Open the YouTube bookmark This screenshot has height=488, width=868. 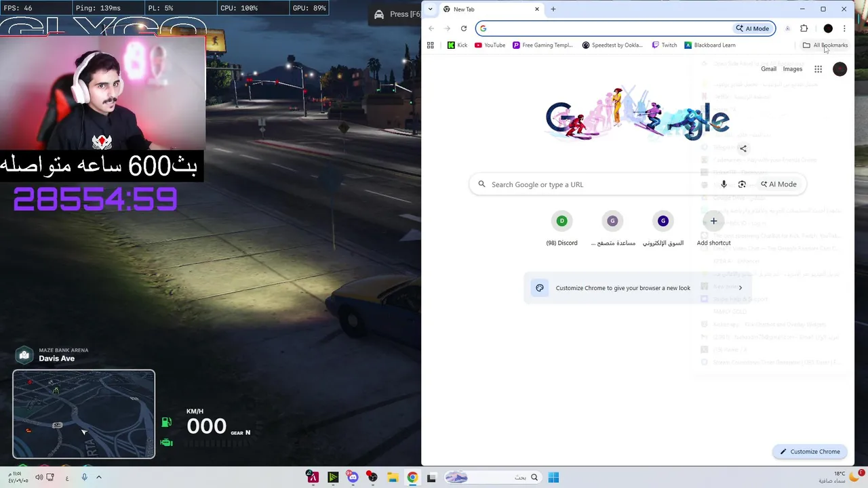(x=490, y=45)
